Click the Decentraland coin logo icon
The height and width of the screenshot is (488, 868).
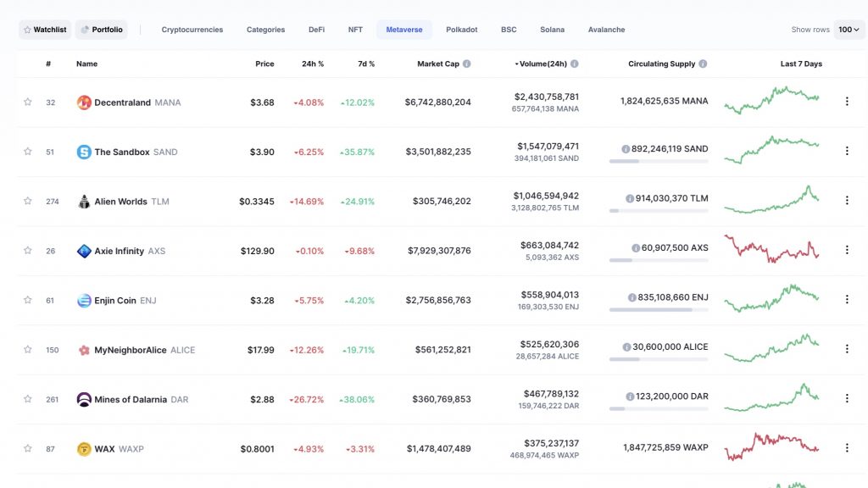click(84, 103)
